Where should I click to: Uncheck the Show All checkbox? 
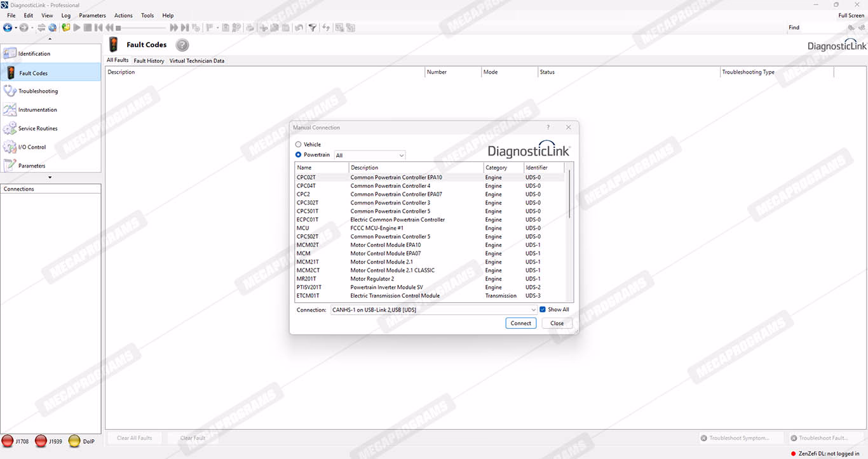click(543, 310)
